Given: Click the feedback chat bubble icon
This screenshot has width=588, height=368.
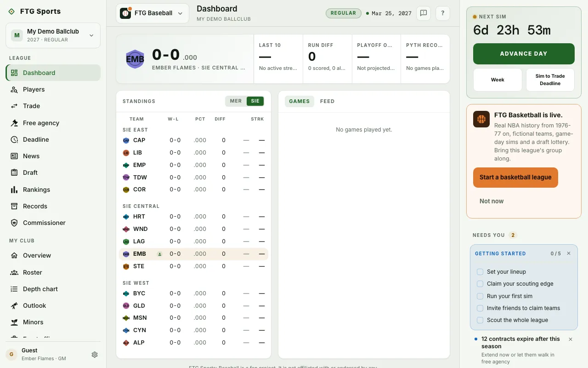Looking at the screenshot, I should pos(424,13).
